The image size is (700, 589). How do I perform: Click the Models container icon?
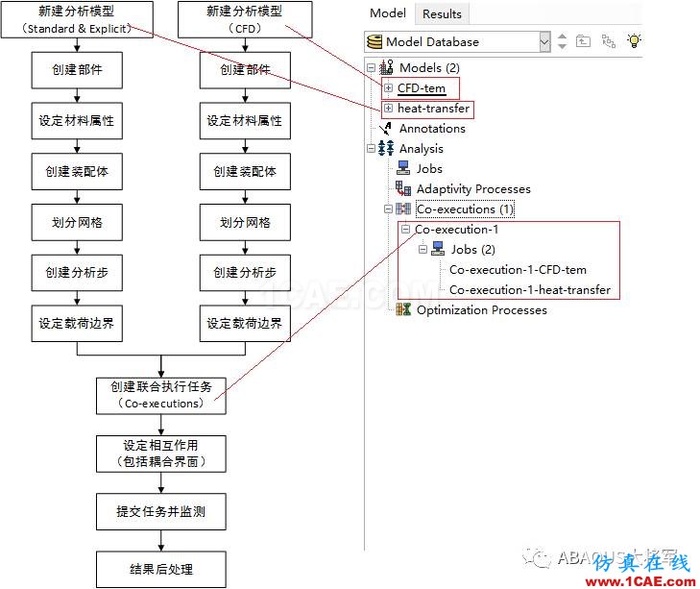[386, 67]
